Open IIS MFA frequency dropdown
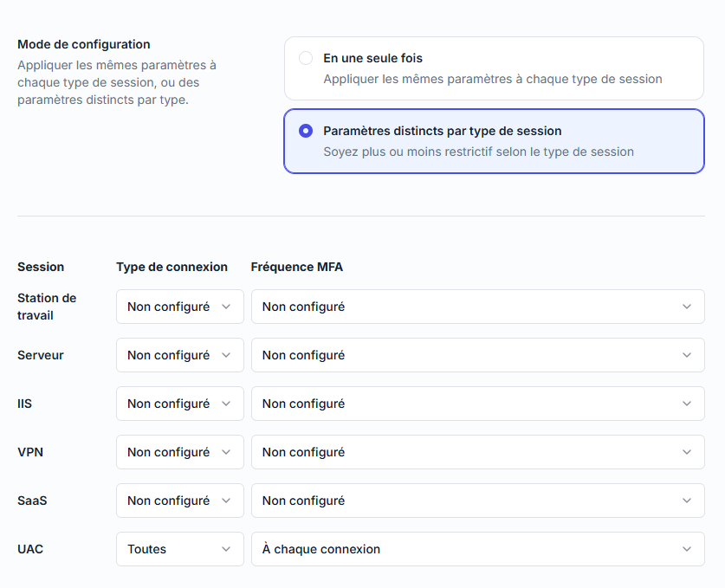Viewport: 725px width, 588px height. [477, 404]
